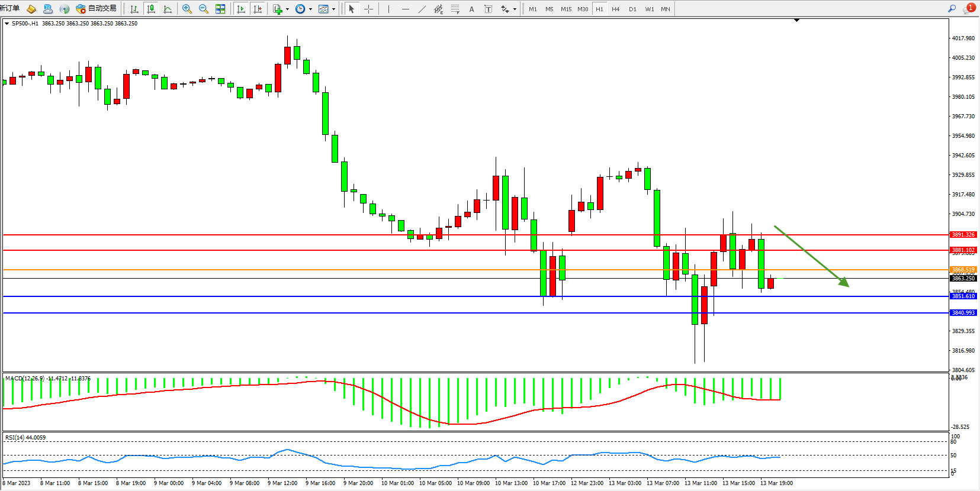Open the chart templates dropdown arrow
980x491 pixels.
tap(333, 9)
